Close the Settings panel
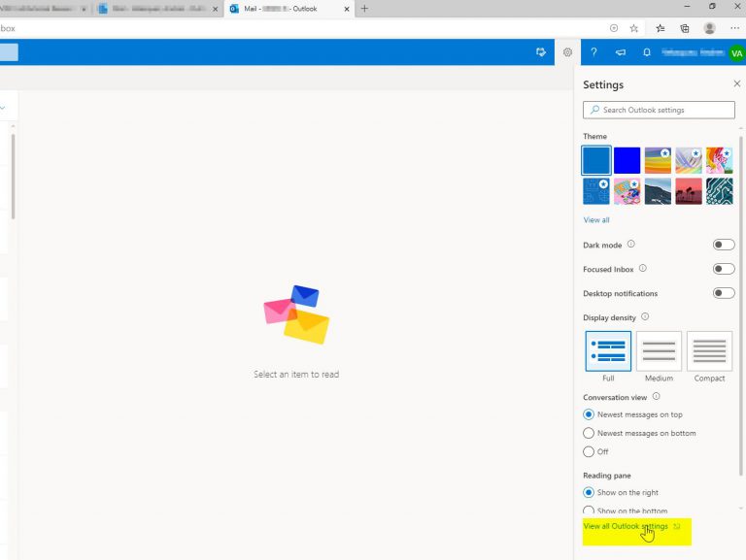 [x=737, y=83]
